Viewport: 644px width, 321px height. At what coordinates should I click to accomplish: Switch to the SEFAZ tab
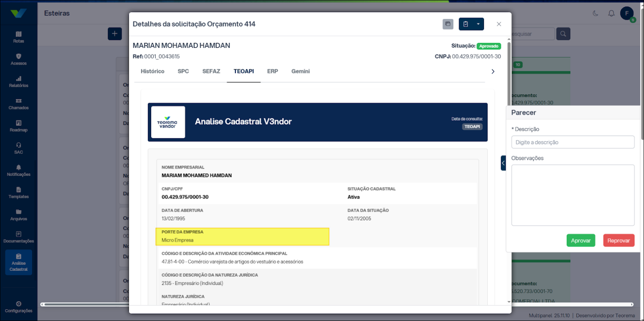pos(211,71)
